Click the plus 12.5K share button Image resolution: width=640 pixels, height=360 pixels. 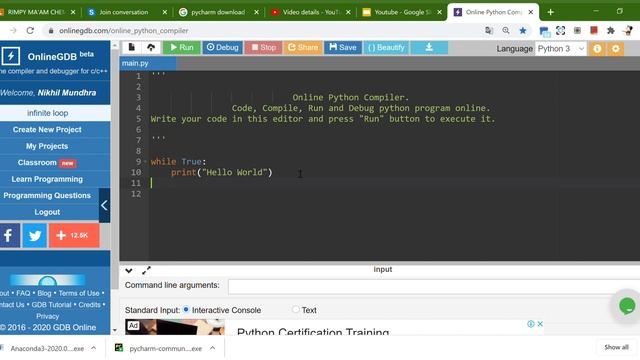click(74, 235)
